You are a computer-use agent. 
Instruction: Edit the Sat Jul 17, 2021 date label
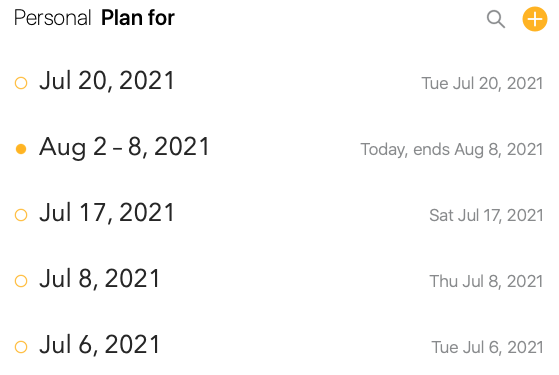coord(486,215)
